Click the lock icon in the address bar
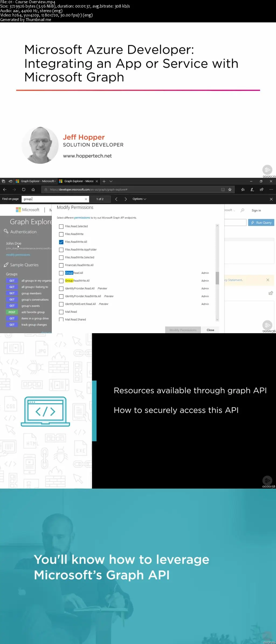Image resolution: width=276 pixels, height=644 pixels. (x=46, y=189)
